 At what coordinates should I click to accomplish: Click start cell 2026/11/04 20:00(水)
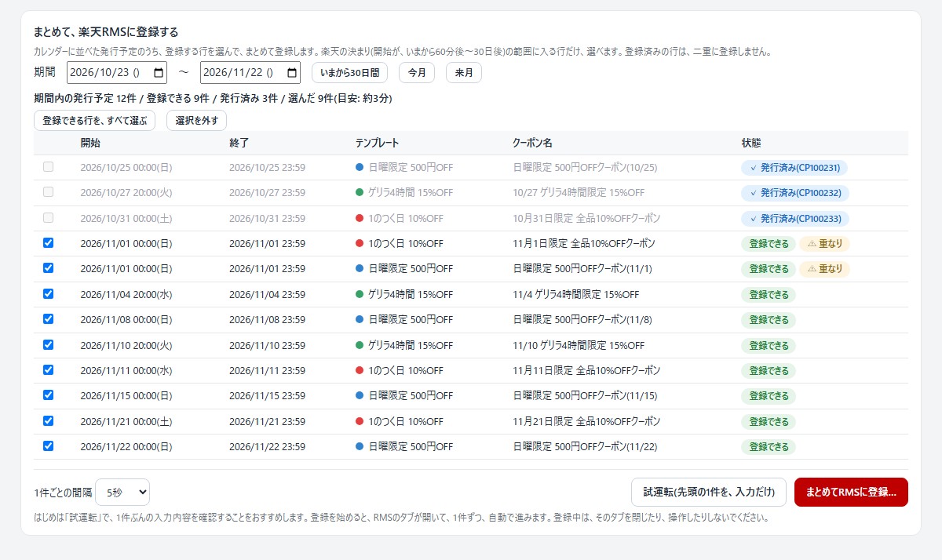point(126,295)
